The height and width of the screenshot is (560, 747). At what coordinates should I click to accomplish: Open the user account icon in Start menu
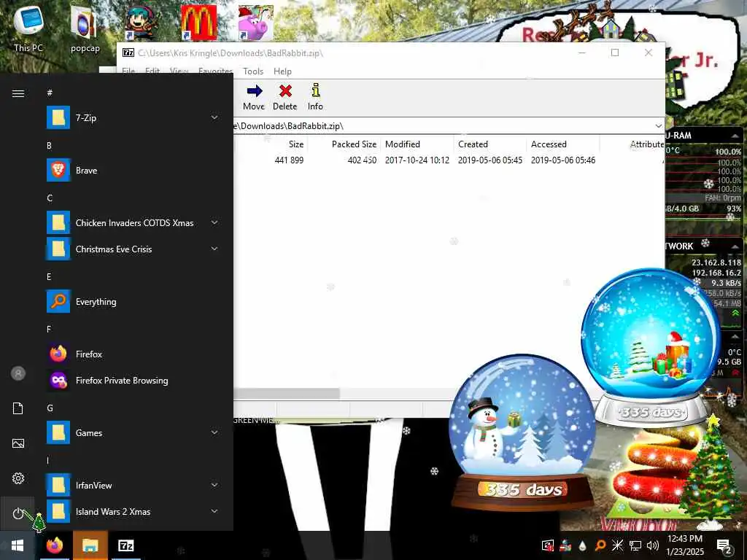(18, 373)
